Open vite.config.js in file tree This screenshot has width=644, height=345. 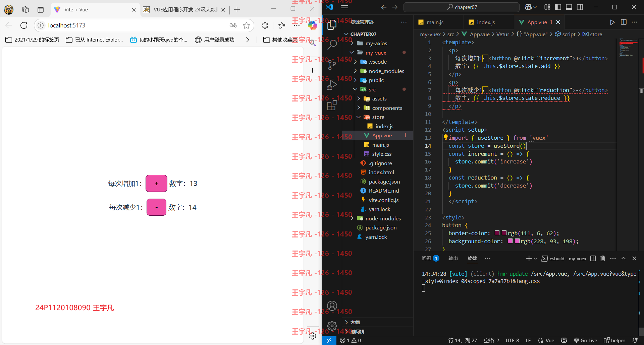tap(383, 200)
